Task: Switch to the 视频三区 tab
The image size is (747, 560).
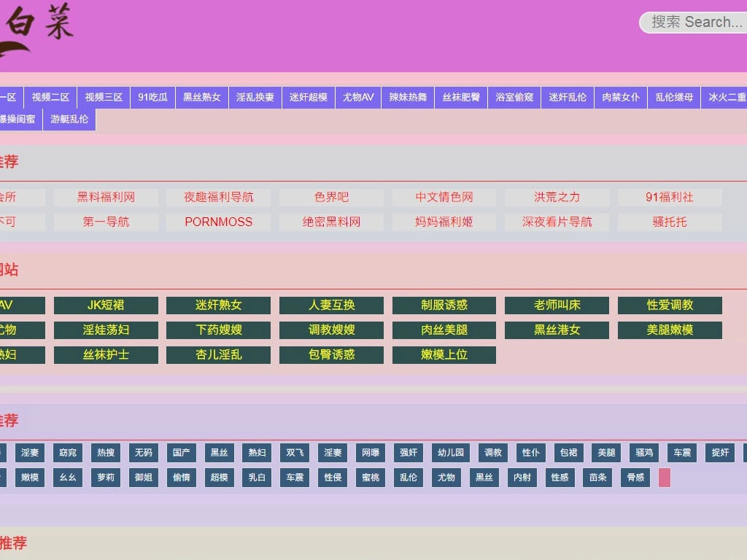Action: 104,97
